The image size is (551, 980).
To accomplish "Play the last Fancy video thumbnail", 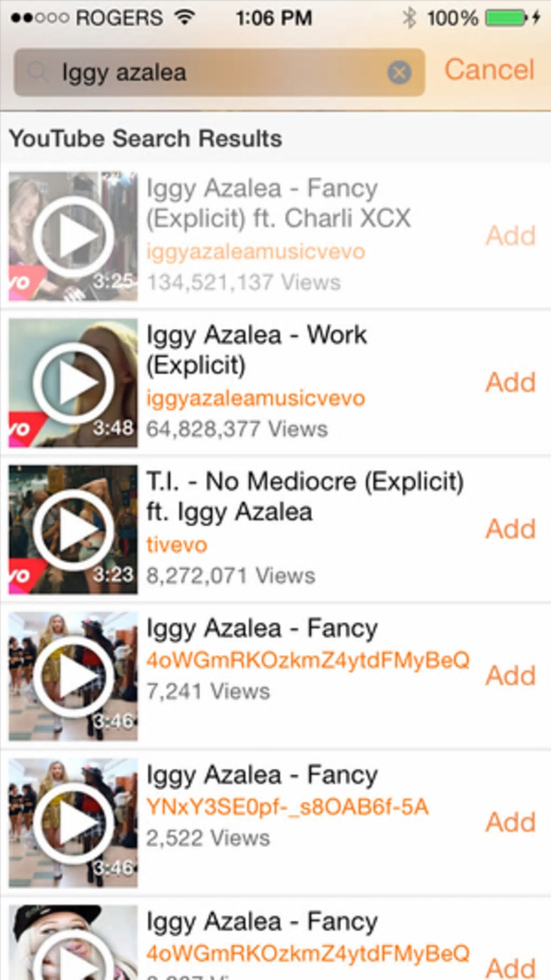I will pos(73,943).
